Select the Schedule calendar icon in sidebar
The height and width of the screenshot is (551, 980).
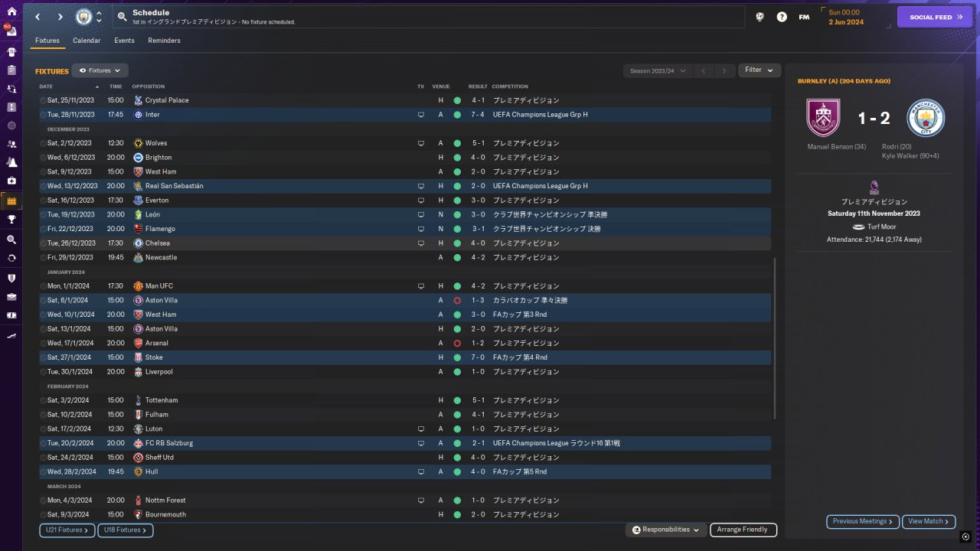pos(11,201)
